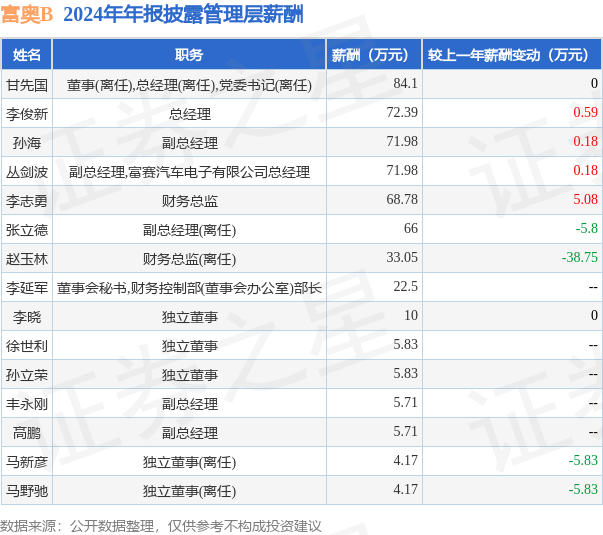Select the name cell '丛剑波'
603x535 pixels.
27,172
